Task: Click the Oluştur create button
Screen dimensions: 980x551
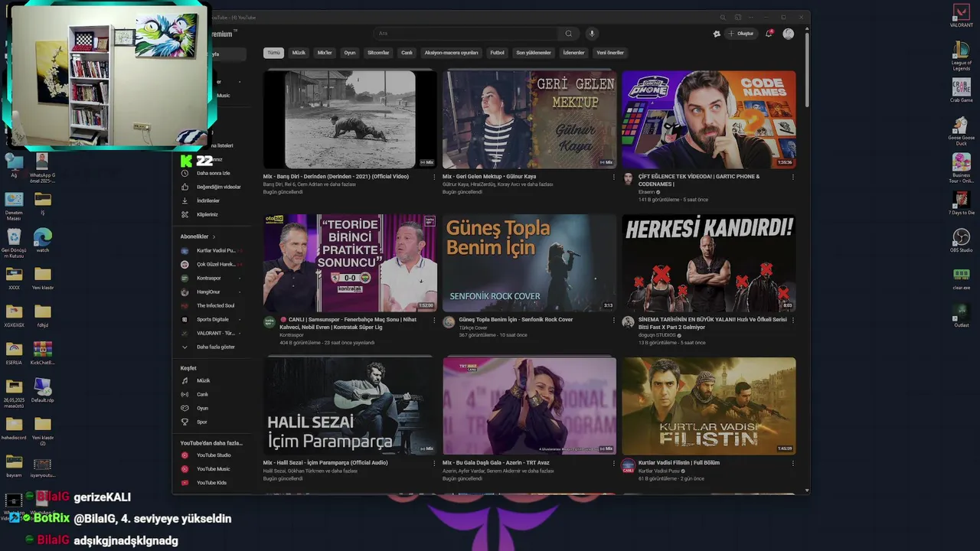Action: 741,34
